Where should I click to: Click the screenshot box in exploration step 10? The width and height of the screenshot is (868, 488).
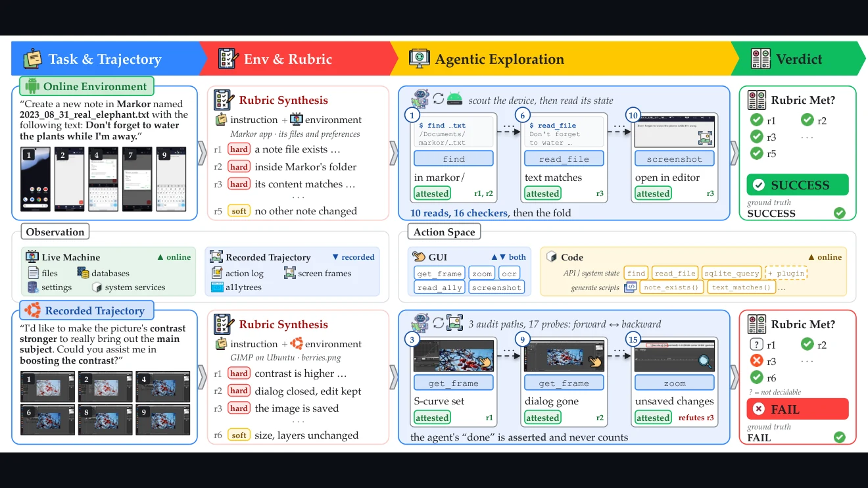click(x=675, y=159)
